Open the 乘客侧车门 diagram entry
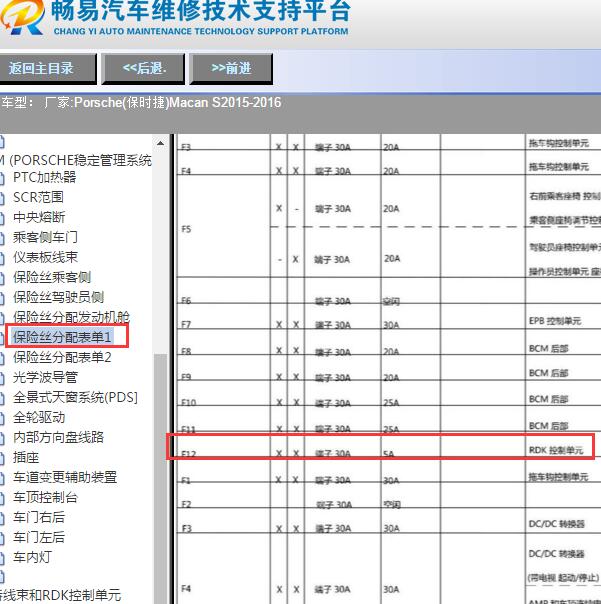The width and height of the screenshot is (601, 604). coord(45,237)
